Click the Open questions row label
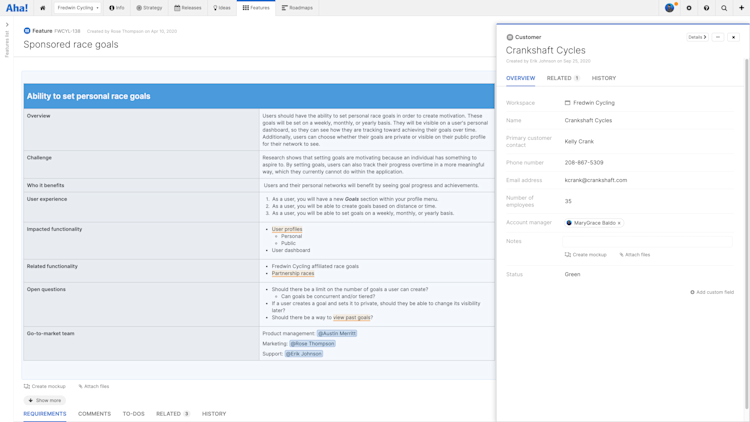Image resolution: width=750 pixels, height=422 pixels. coord(46,289)
